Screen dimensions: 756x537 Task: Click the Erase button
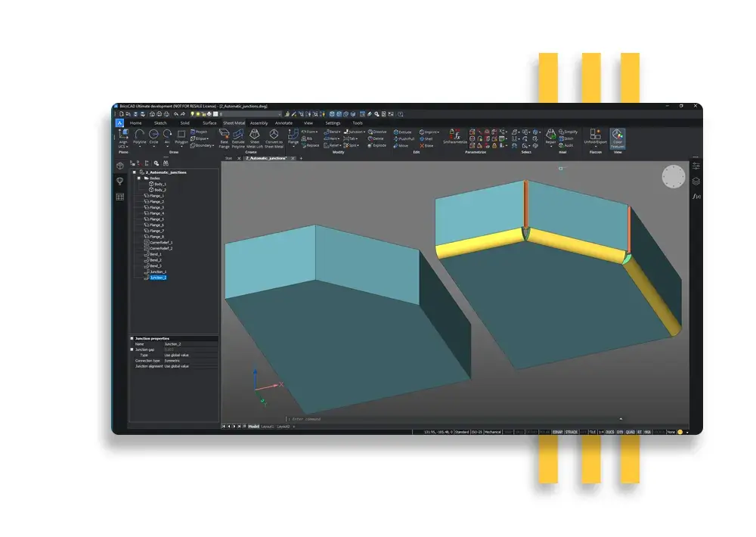point(426,145)
